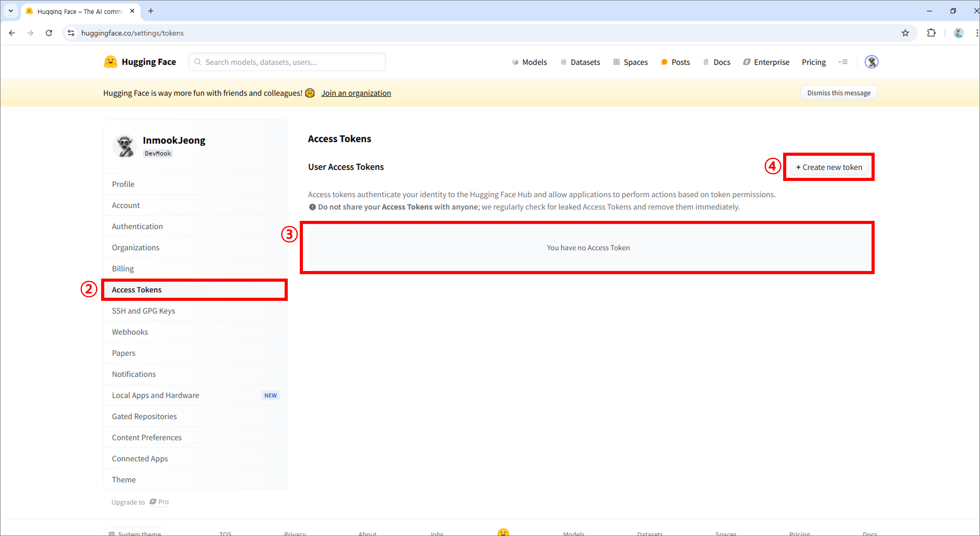Open a new browser tab
The image size is (980, 536).
[151, 11]
